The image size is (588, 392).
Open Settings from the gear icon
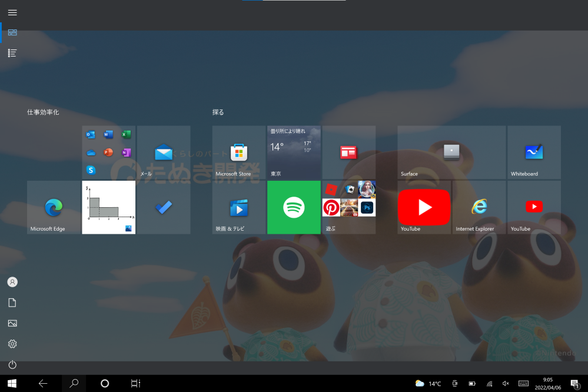(12, 344)
